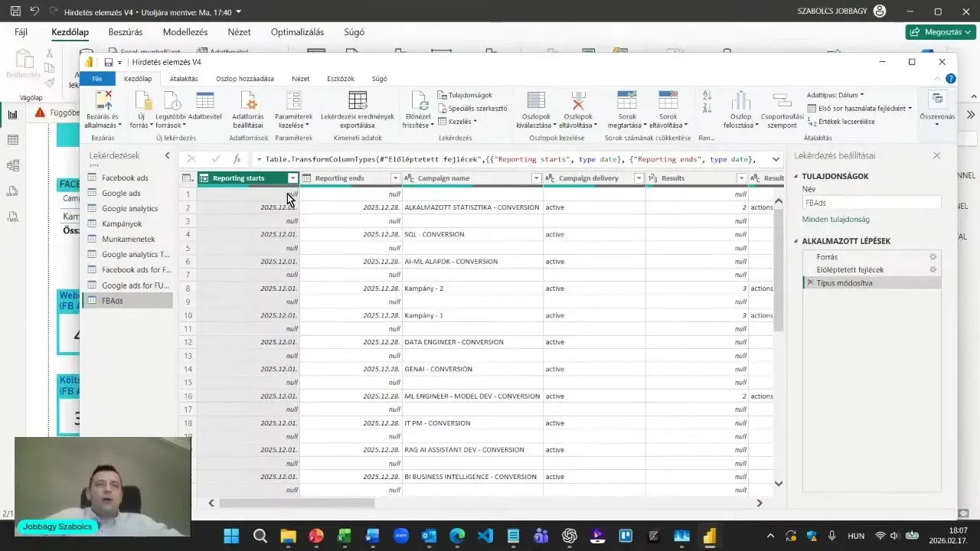Open Reporting starts column filter dropdown
This screenshot has width=980, height=551.
292,178
